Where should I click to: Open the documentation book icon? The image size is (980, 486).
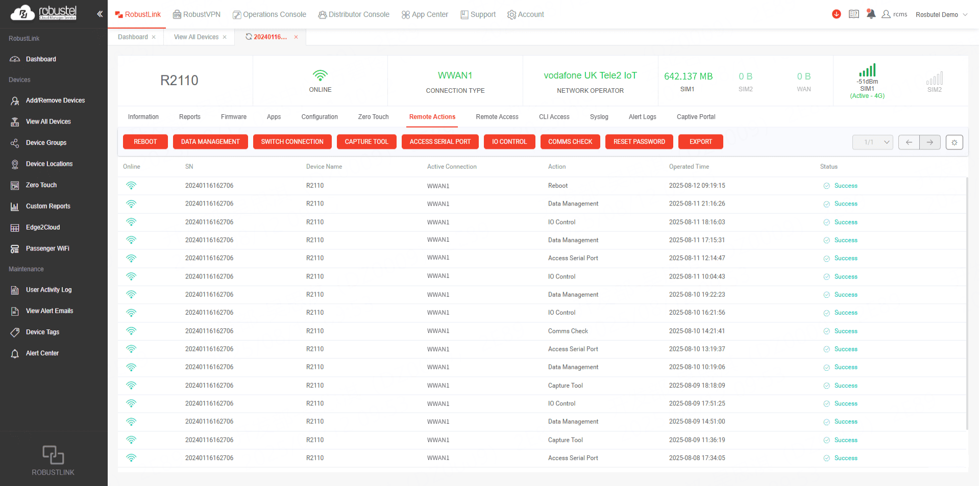click(853, 14)
